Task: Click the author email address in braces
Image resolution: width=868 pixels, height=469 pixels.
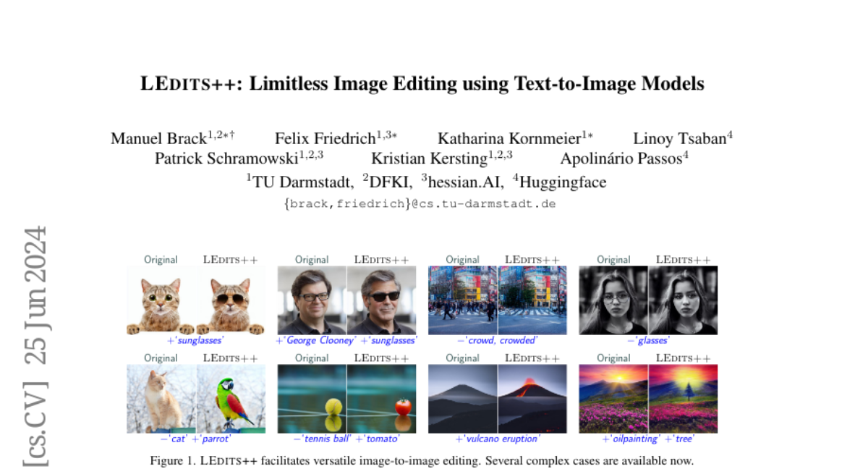Action: pos(420,204)
